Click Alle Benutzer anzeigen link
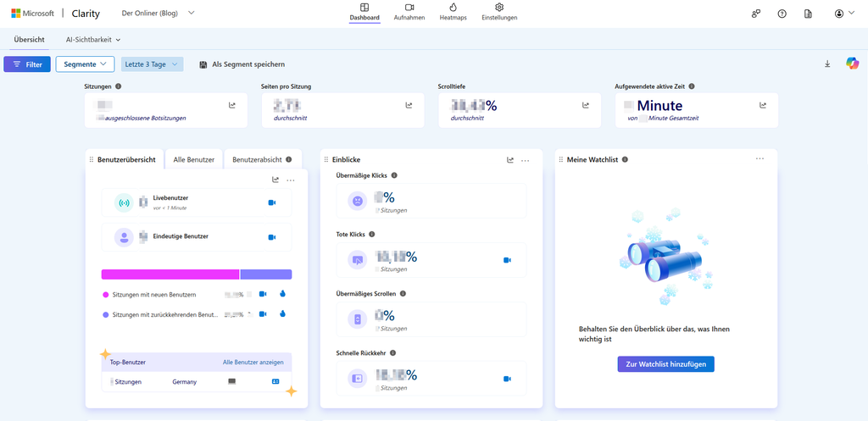The image size is (868, 421). click(253, 363)
